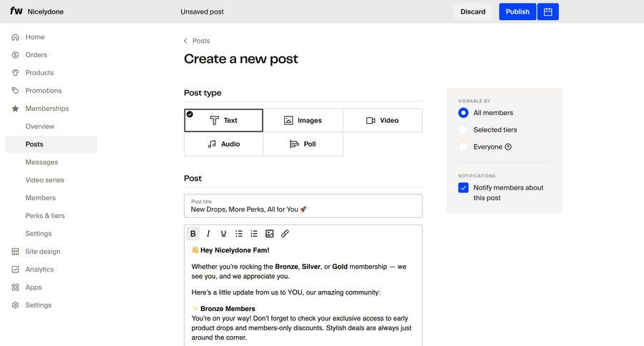This screenshot has width=644, height=346.
Task: Click the Home house icon in sidebar
Action: click(x=15, y=37)
